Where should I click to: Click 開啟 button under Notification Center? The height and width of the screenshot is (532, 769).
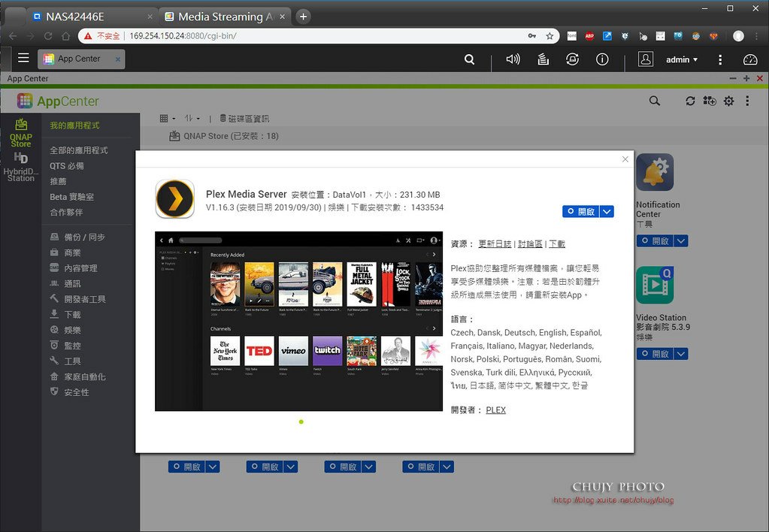(x=655, y=240)
